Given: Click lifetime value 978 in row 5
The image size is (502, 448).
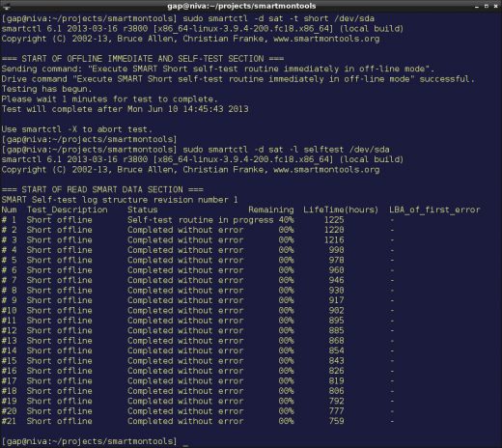Looking at the screenshot, I should point(336,260).
